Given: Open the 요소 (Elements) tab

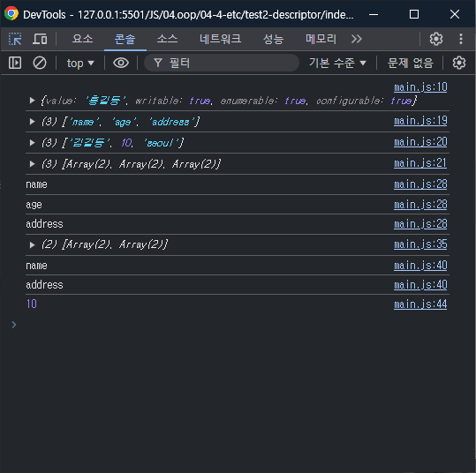Looking at the screenshot, I should click(x=83, y=39).
